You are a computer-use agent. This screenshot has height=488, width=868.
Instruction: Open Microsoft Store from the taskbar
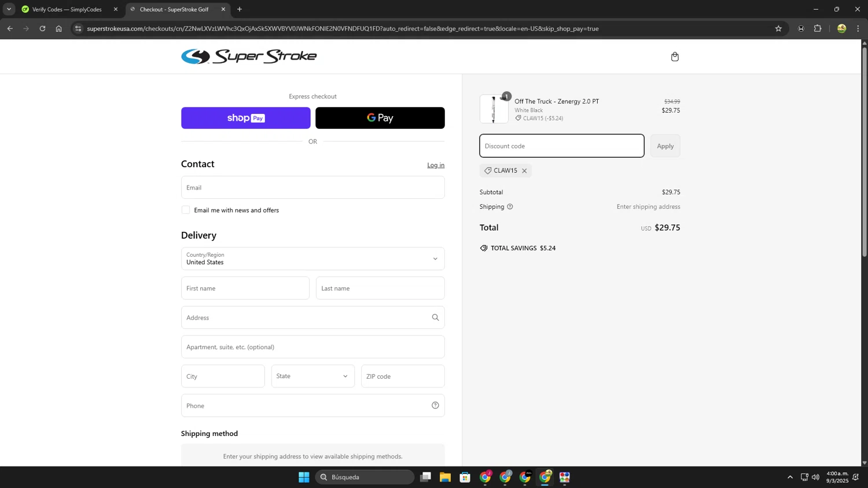tap(465, 477)
